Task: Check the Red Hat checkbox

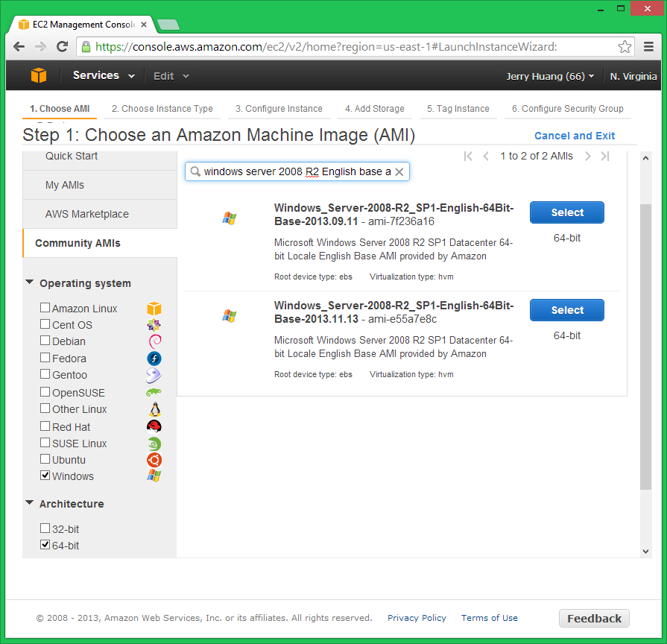Action: [45, 426]
